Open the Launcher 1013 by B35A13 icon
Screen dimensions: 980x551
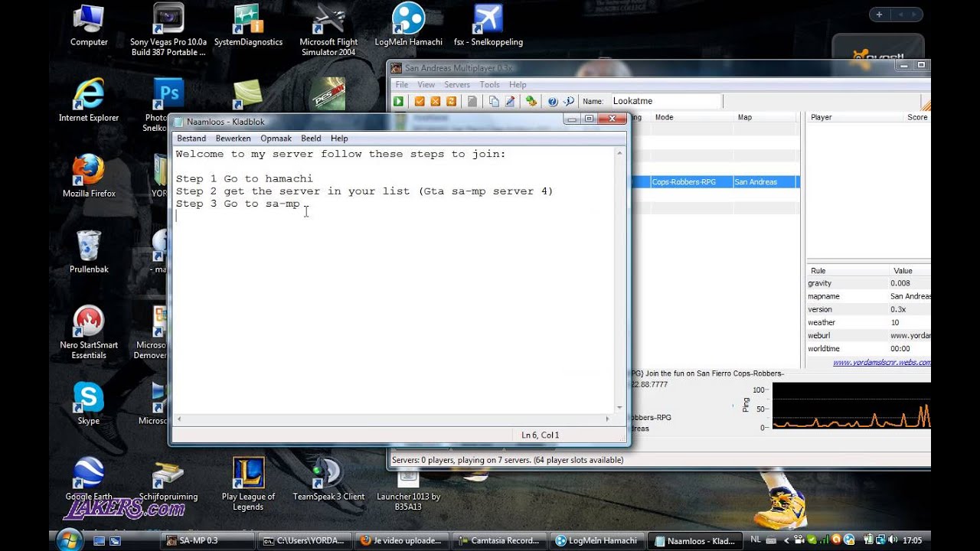409,490
